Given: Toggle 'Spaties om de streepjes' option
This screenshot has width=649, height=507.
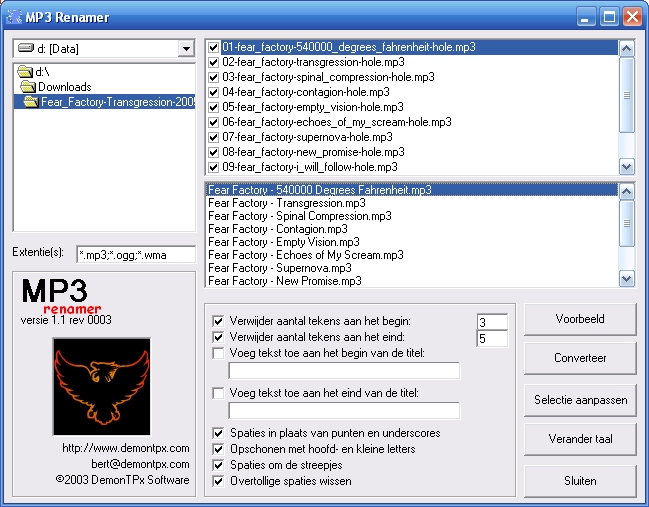Looking at the screenshot, I should tap(218, 465).
